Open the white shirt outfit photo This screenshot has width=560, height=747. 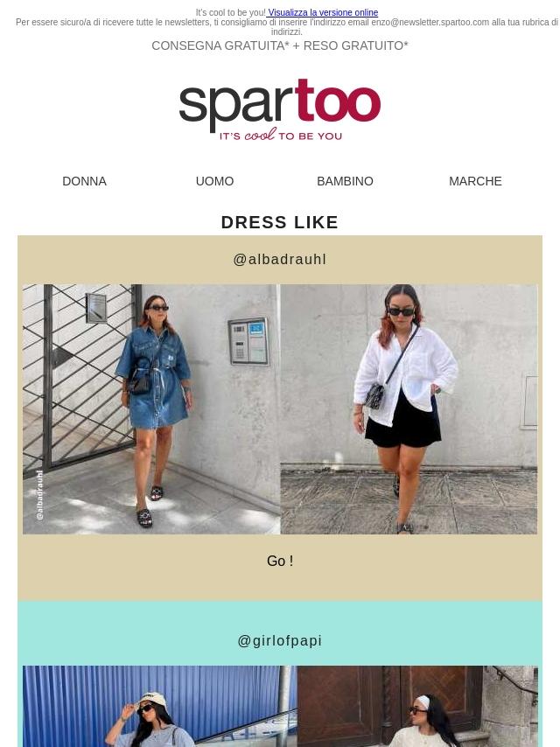409,409
